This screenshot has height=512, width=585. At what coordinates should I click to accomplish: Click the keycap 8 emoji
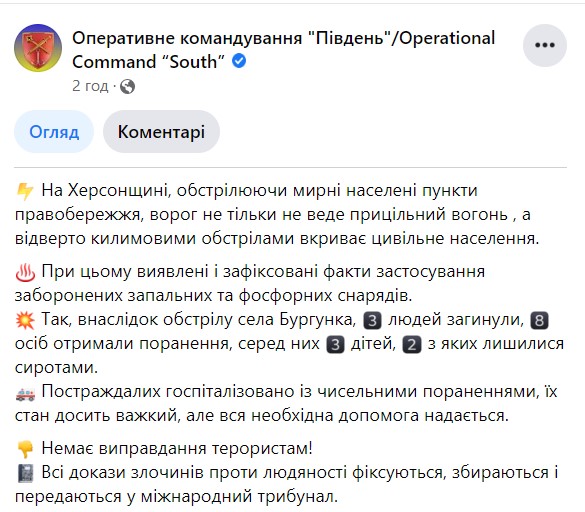[539, 321]
